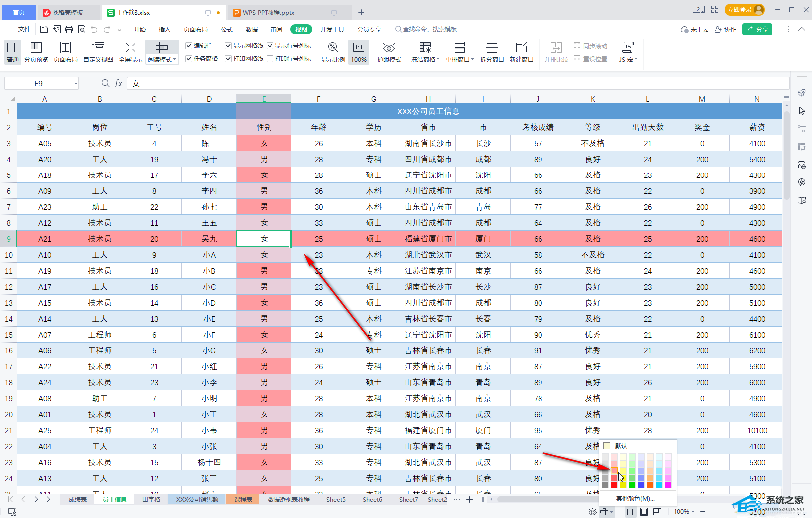Pick the bright red color swatch
Viewport: 812px width, 518px height.
coord(614,485)
